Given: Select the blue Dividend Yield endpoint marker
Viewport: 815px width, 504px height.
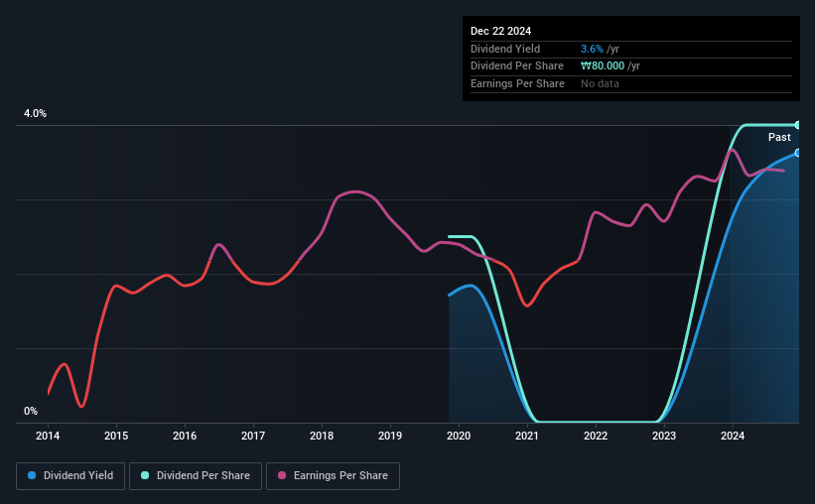Looking at the screenshot, I should point(797,153).
